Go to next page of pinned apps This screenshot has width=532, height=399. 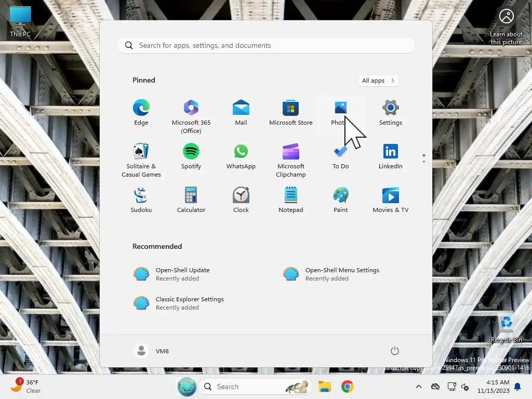tap(424, 161)
